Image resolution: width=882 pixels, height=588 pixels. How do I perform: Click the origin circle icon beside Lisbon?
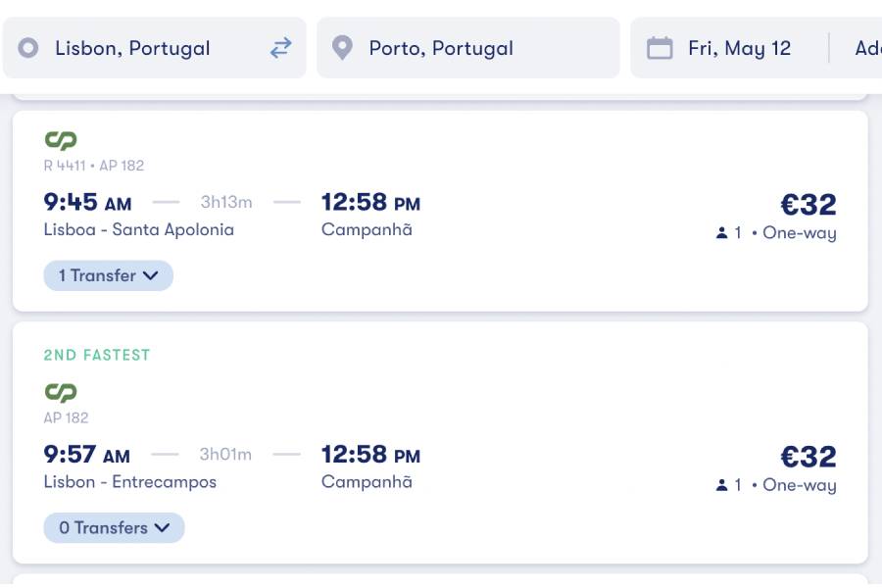28,48
